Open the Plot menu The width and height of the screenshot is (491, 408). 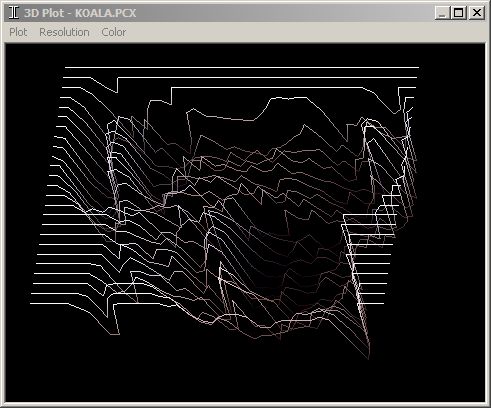point(18,32)
